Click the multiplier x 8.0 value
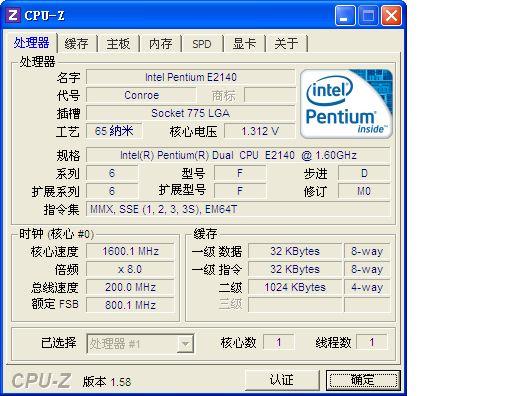Image resolution: width=512 pixels, height=396 pixels. pyautogui.click(x=130, y=269)
